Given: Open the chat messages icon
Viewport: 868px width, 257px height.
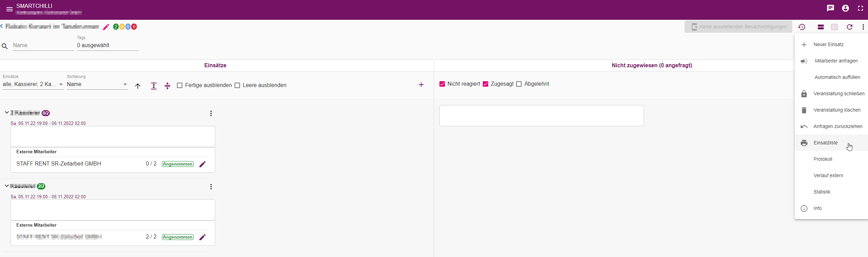Looking at the screenshot, I should pos(830,8).
